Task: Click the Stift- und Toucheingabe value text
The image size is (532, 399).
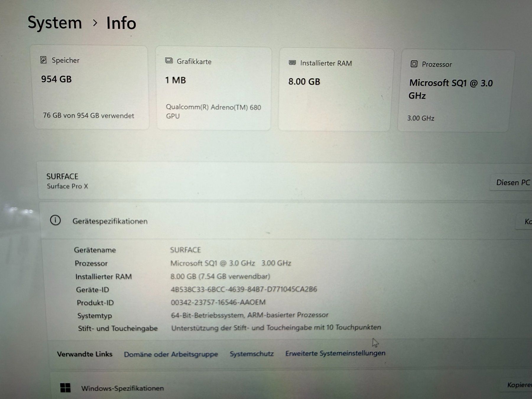Action: tap(276, 327)
